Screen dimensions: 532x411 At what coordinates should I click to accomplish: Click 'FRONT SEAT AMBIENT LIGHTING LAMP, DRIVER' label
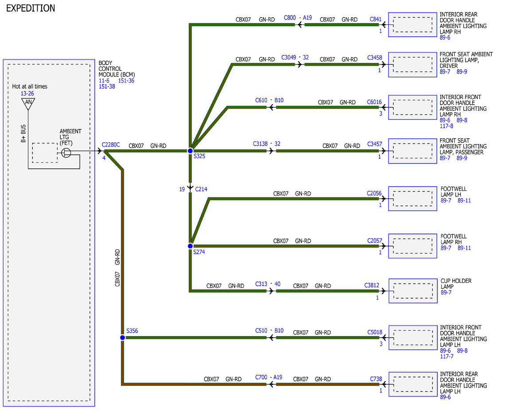pos(466,60)
